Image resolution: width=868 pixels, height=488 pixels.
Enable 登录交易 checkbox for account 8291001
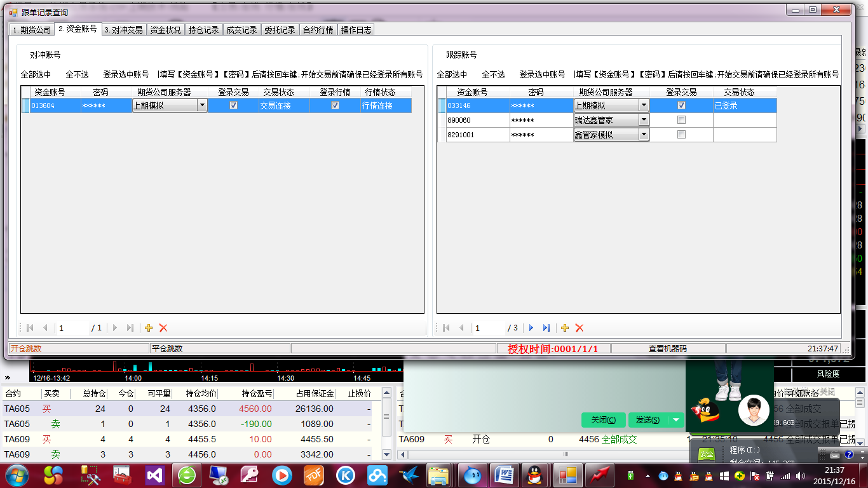[681, 135]
